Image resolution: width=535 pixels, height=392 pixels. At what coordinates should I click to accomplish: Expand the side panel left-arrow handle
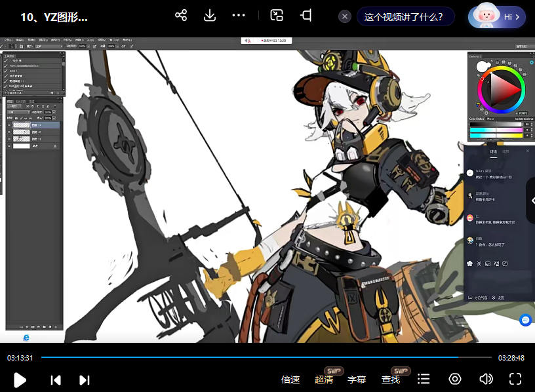click(532, 201)
